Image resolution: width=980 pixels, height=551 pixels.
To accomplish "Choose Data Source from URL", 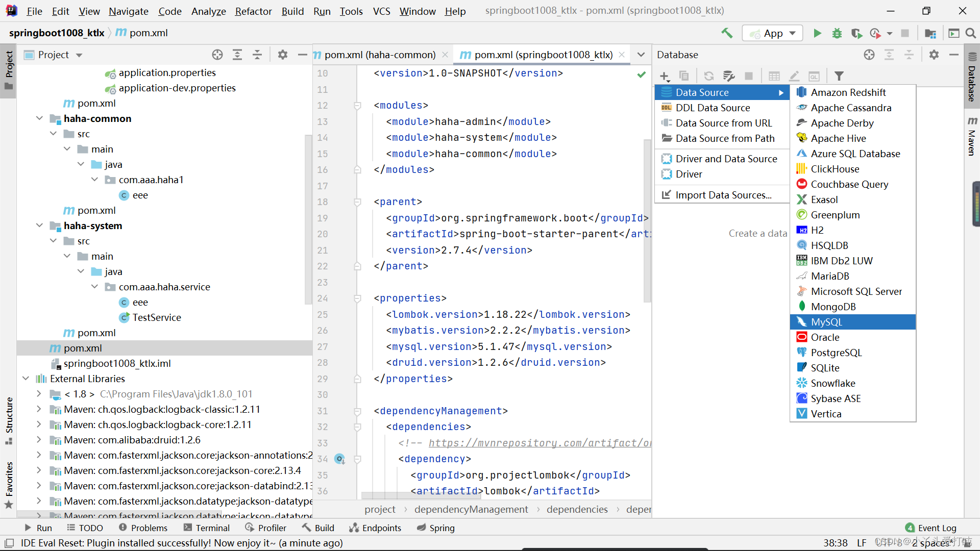I will pos(722,123).
